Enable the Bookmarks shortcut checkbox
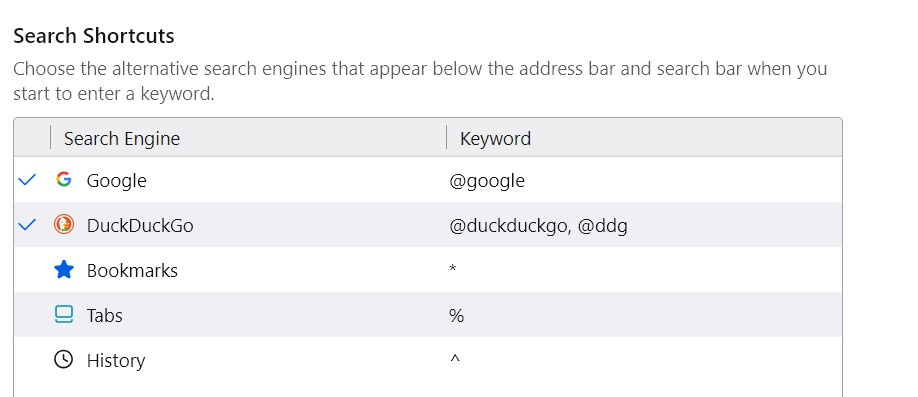This screenshot has height=397, width=918. click(27, 269)
